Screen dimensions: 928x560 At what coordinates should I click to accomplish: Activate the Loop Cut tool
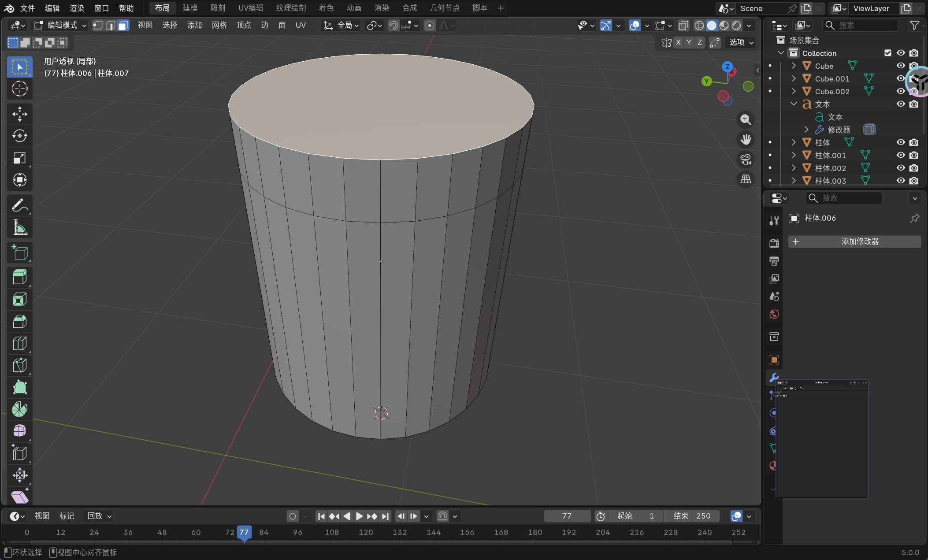(x=19, y=343)
